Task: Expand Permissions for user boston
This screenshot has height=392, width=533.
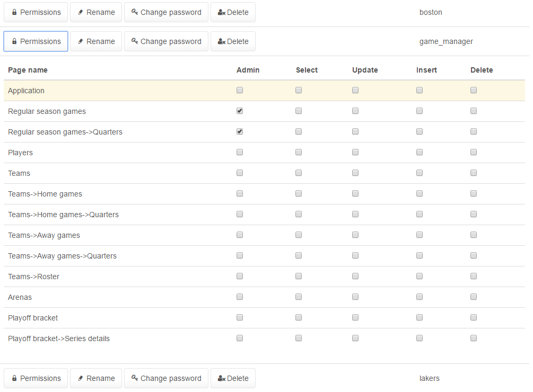Action: pyautogui.click(x=36, y=12)
